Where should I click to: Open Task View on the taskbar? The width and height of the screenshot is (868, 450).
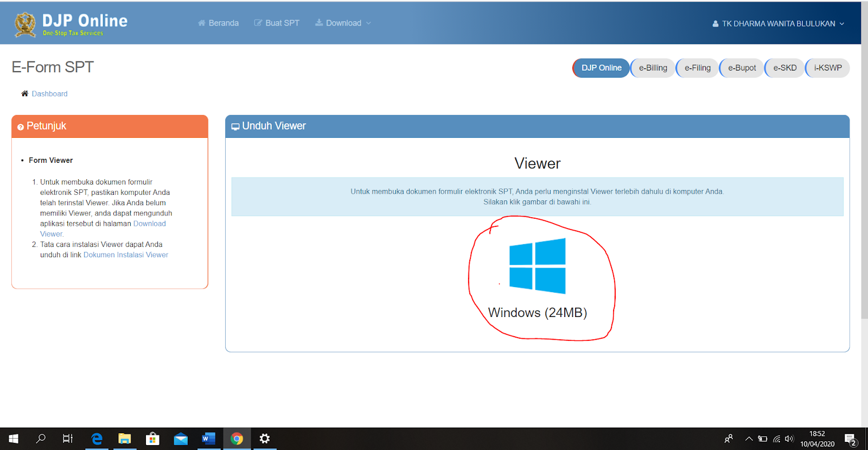68,439
